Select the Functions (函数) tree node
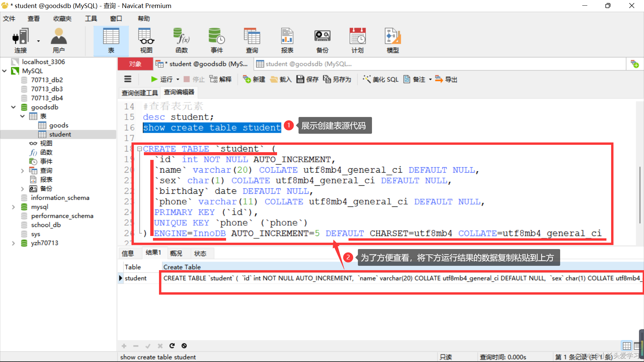This screenshot has width=644, height=362. point(46,153)
